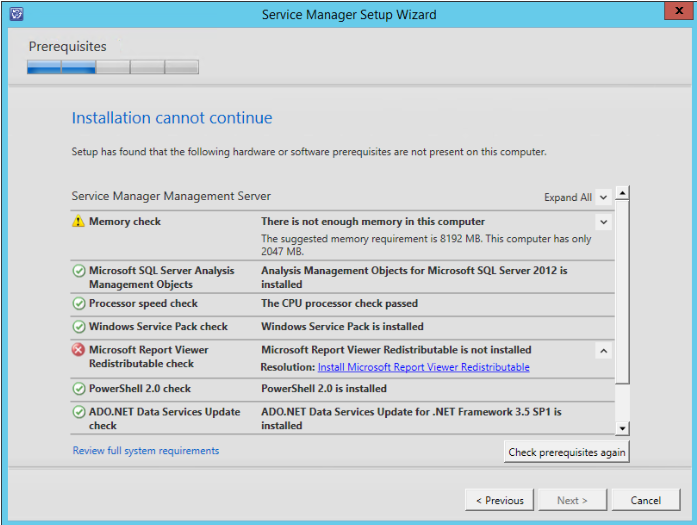697x525 pixels.
Task: Click the PowerShell 2.0 check green checkmark
Action: (x=78, y=389)
